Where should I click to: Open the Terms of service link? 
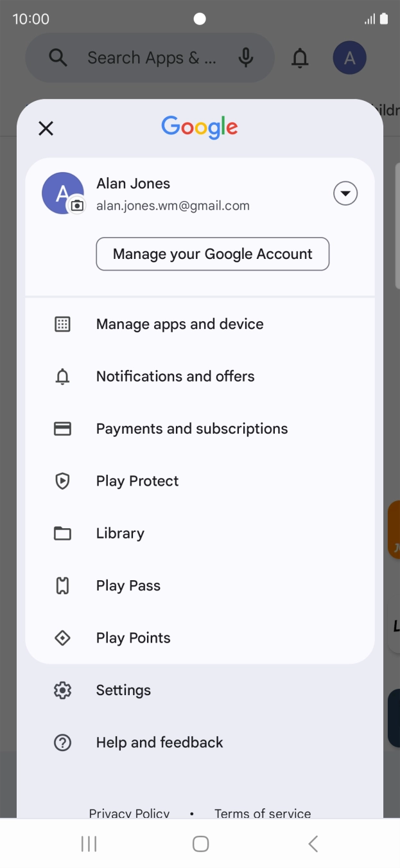coord(263,812)
